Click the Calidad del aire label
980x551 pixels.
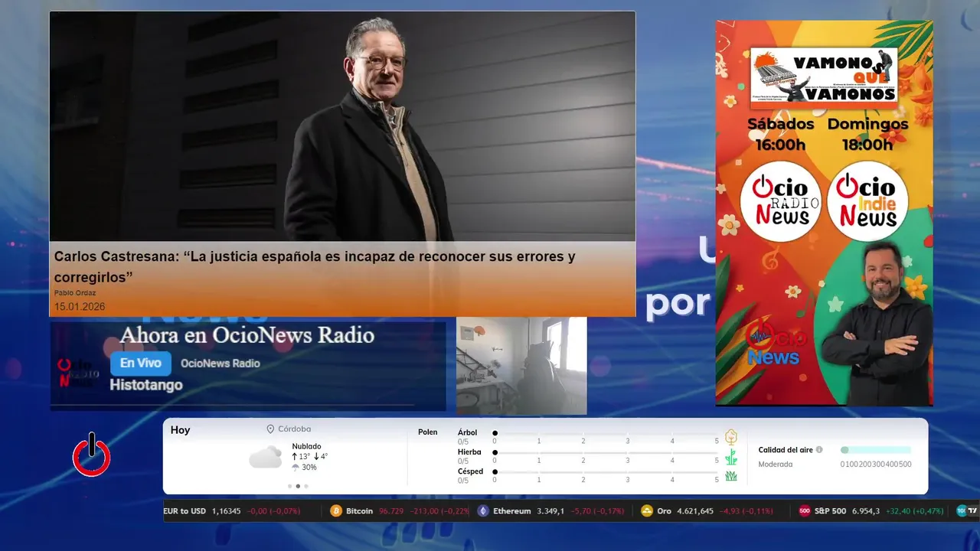[786, 450]
